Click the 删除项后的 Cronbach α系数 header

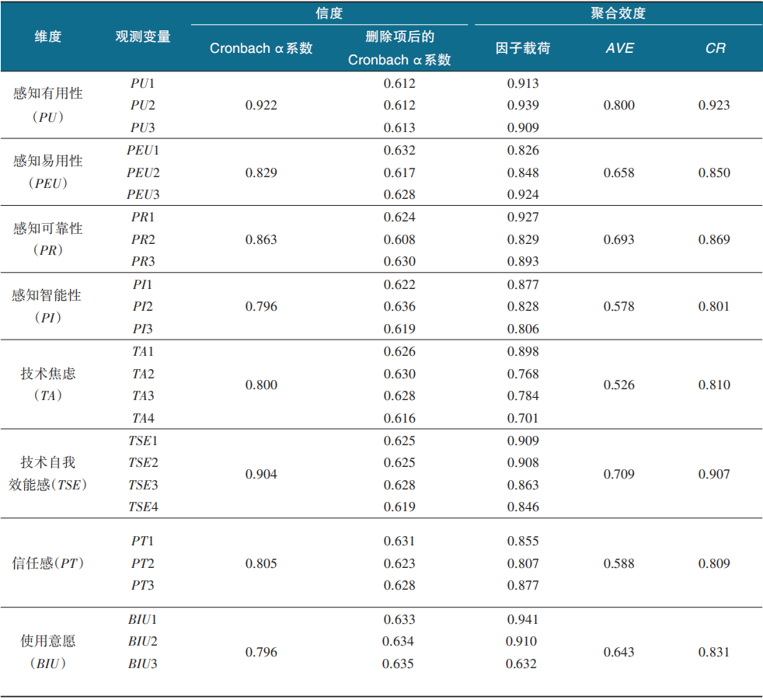pos(399,48)
